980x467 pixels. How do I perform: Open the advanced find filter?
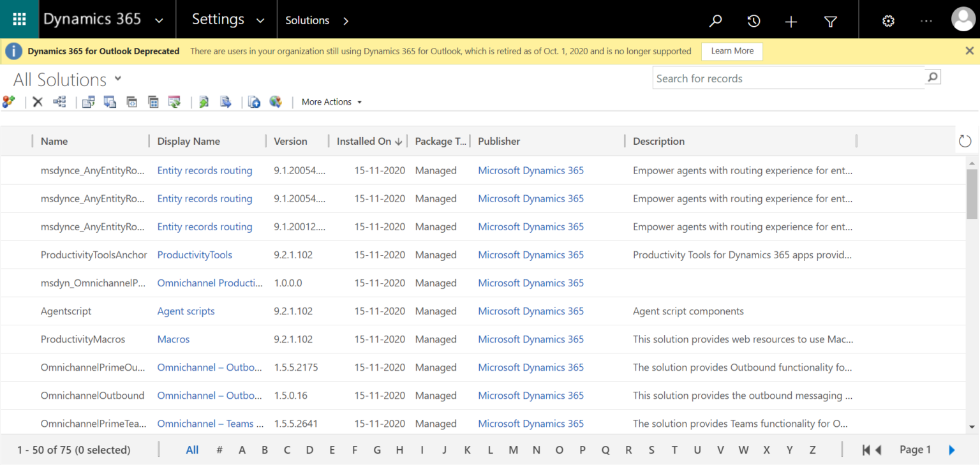830,20
